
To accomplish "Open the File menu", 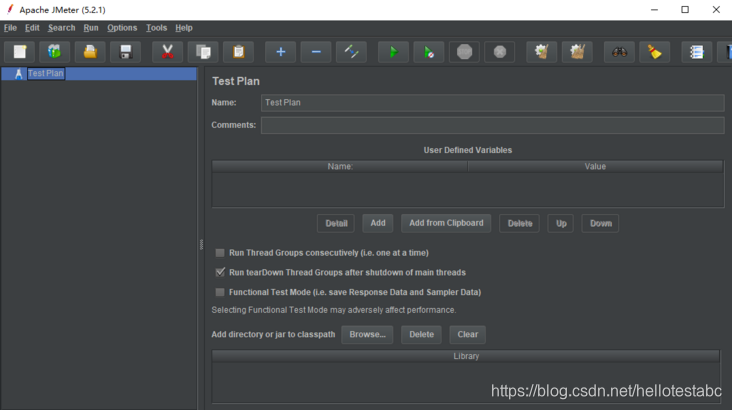I will point(10,28).
